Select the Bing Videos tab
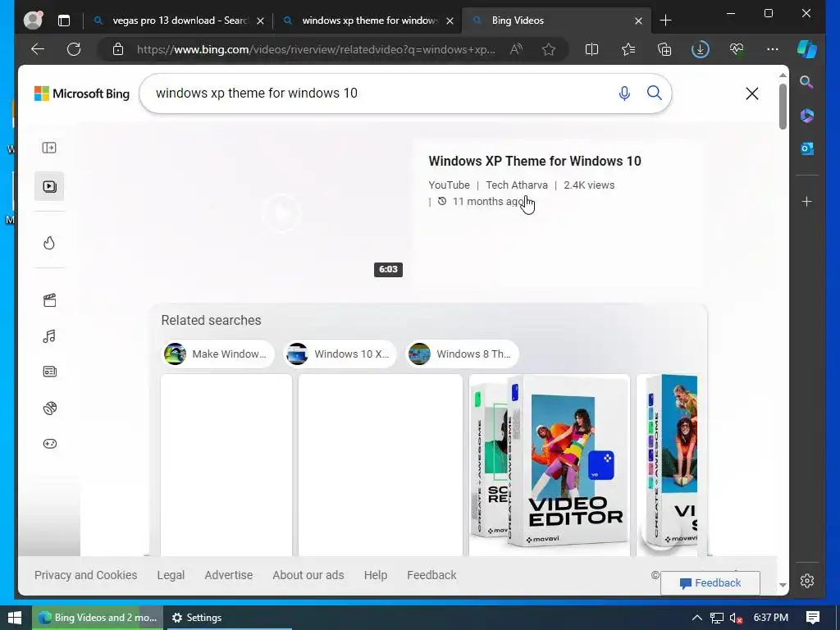 [555, 21]
